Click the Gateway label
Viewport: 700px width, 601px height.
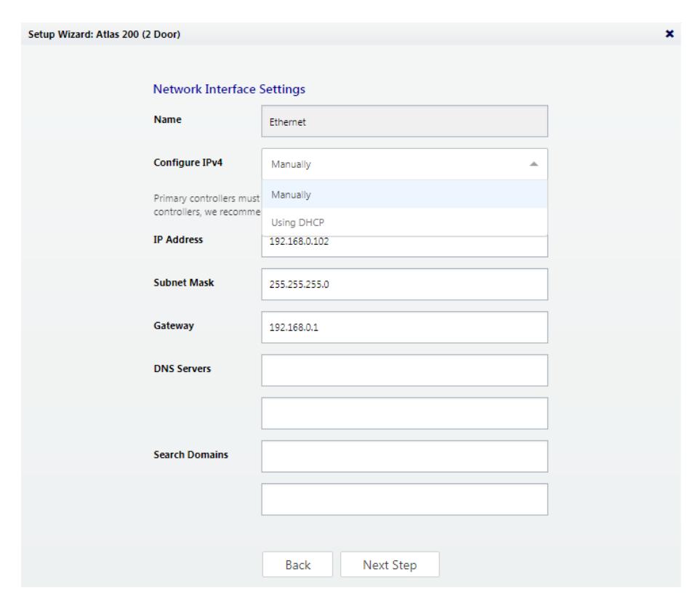click(174, 326)
